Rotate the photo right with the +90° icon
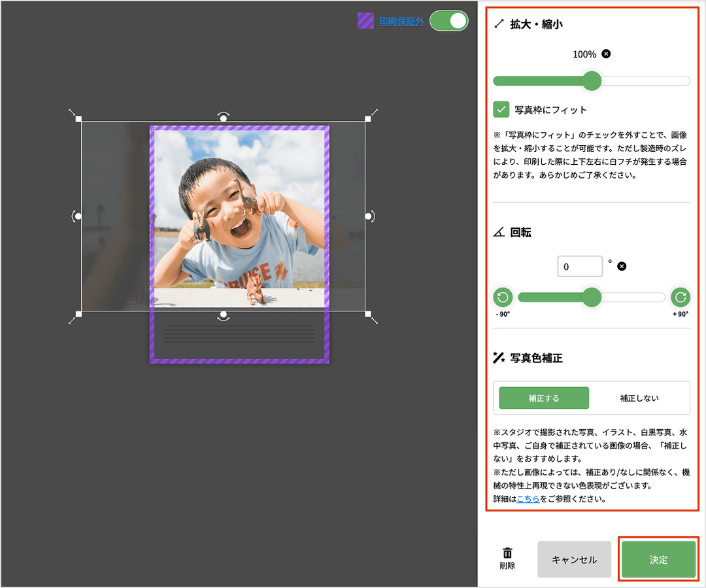The width and height of the screenshot is (706, 588). coord(680,298)
